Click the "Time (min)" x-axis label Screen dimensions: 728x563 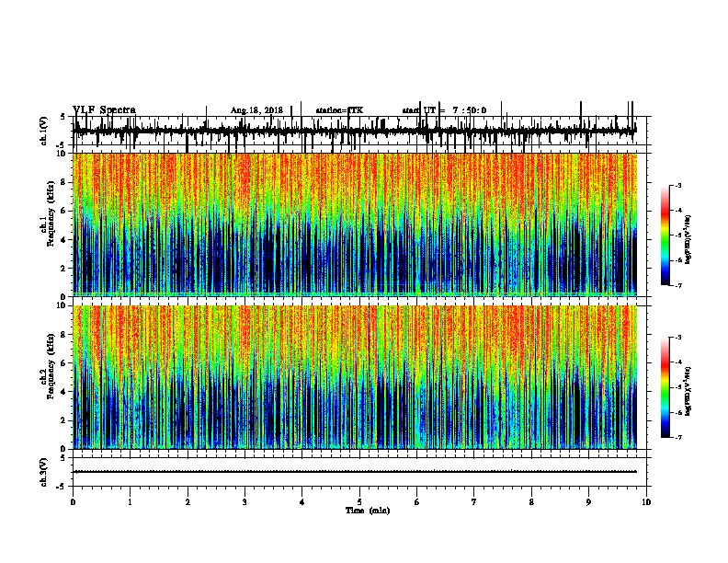(368, 511)
